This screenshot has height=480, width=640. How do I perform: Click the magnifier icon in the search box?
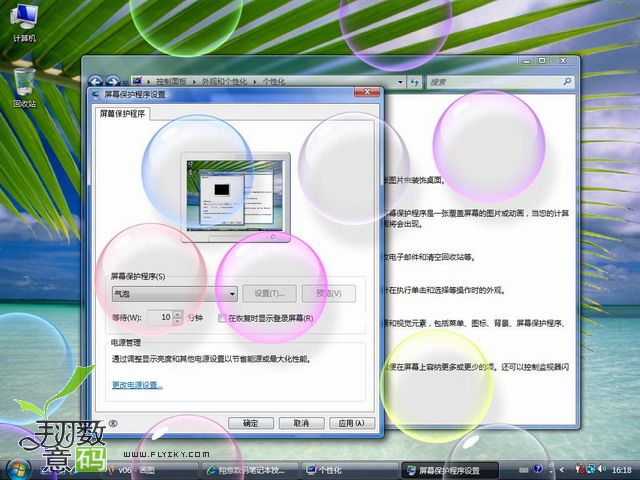coord(567,82)
